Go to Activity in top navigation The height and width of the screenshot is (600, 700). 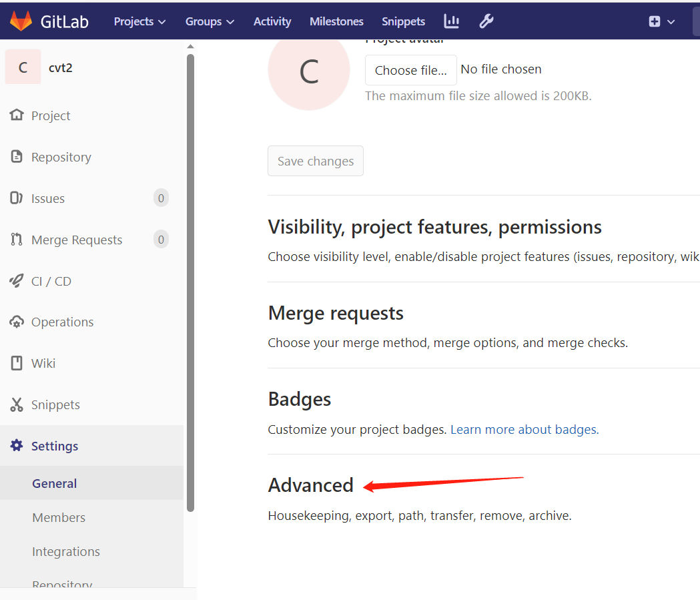pos(272,21)
